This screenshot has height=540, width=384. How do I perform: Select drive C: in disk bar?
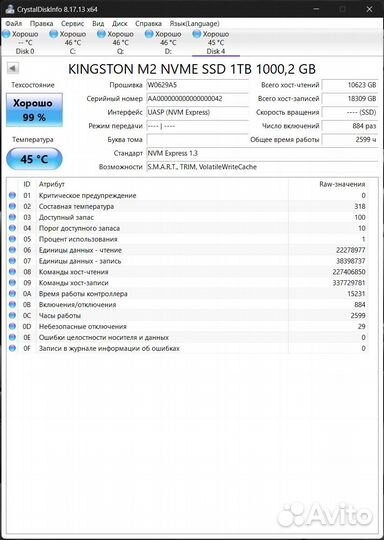point(73,43)
